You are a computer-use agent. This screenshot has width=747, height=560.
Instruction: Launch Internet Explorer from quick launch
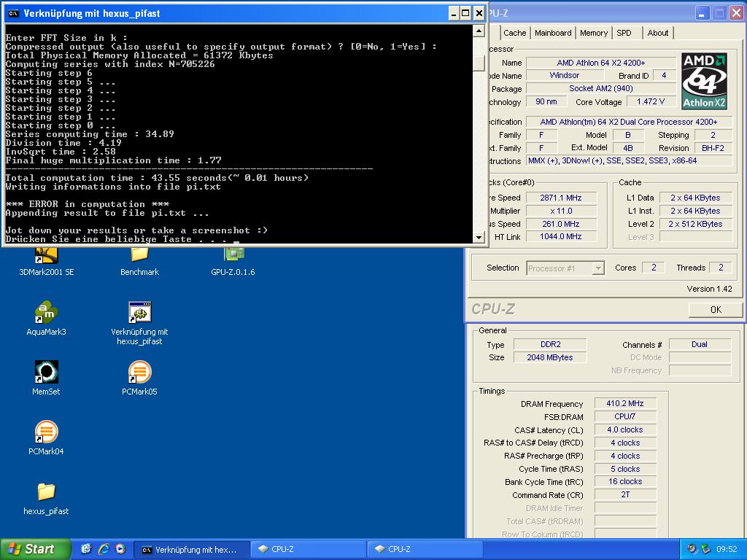(104, 549)
